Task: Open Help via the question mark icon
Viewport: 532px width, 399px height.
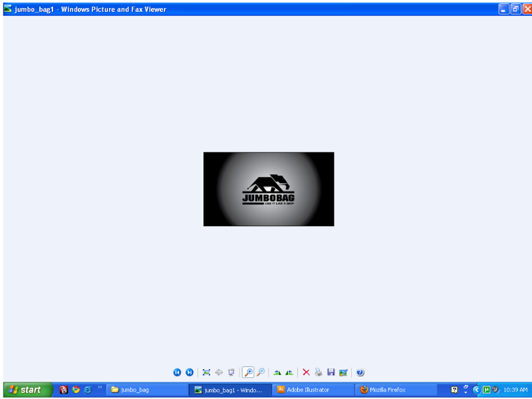Action: tap(360, 372)
